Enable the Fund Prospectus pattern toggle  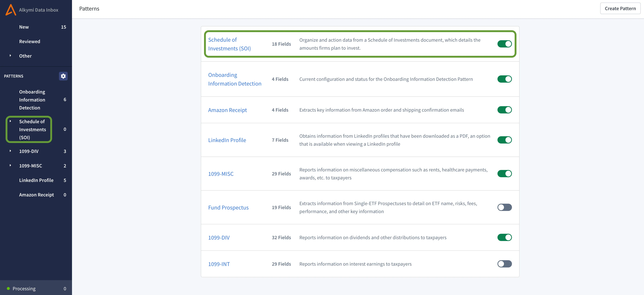tap(505, 207)
